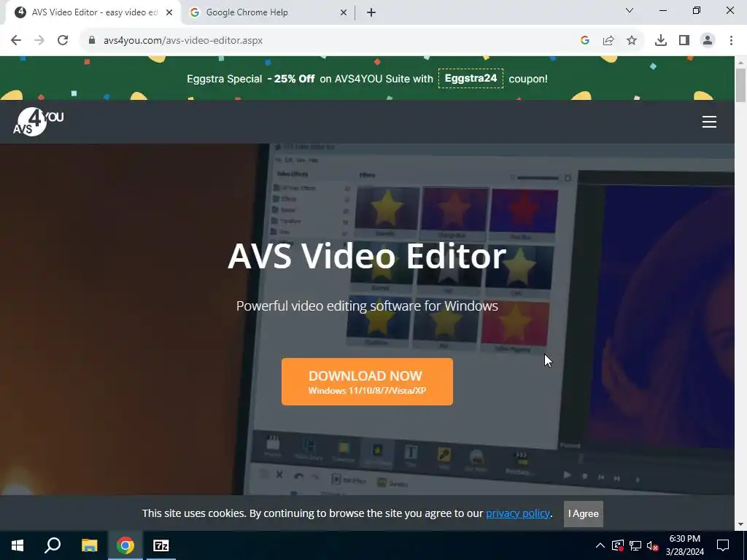
Task: Open a new Chrome tab
Action: click(x=371, y=13)
